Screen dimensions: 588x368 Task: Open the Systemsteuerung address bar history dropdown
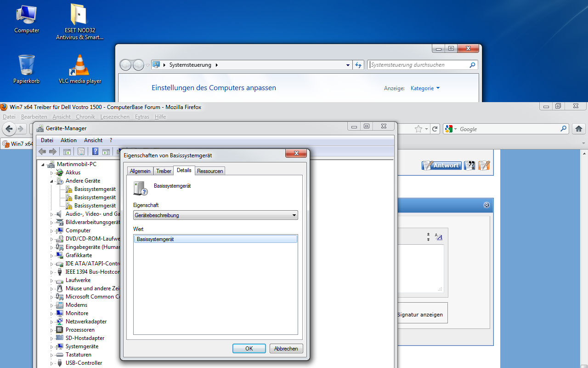[x=348, y=65]
